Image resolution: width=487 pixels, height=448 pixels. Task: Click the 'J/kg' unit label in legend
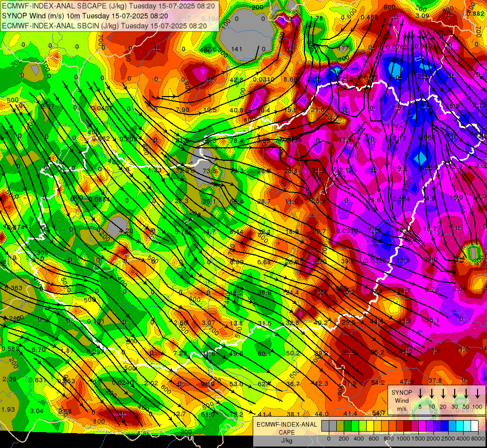point(287,441)
